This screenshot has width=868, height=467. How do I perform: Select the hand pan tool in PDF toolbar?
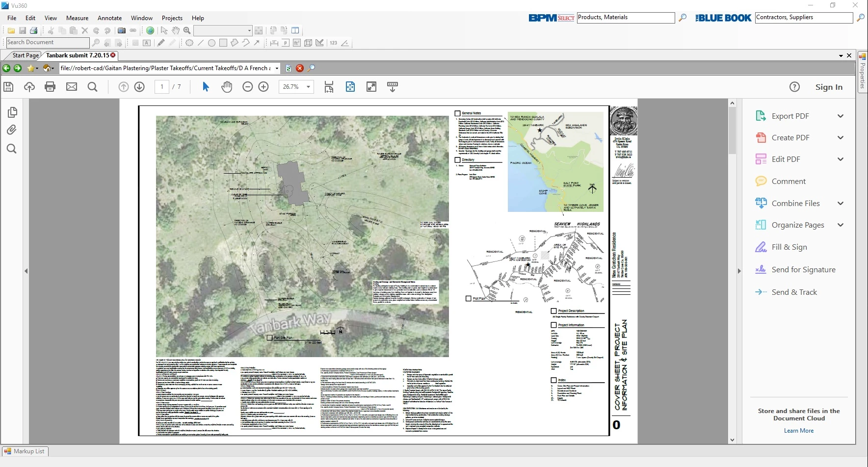point(226,87)
